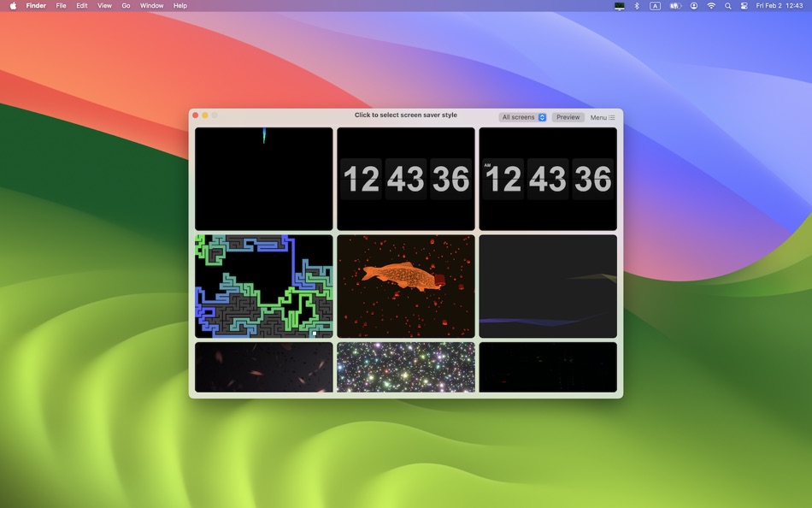Click the title 'Click to select screen saver style'
This screenshot has width=812, height=508.
point(406,115)
